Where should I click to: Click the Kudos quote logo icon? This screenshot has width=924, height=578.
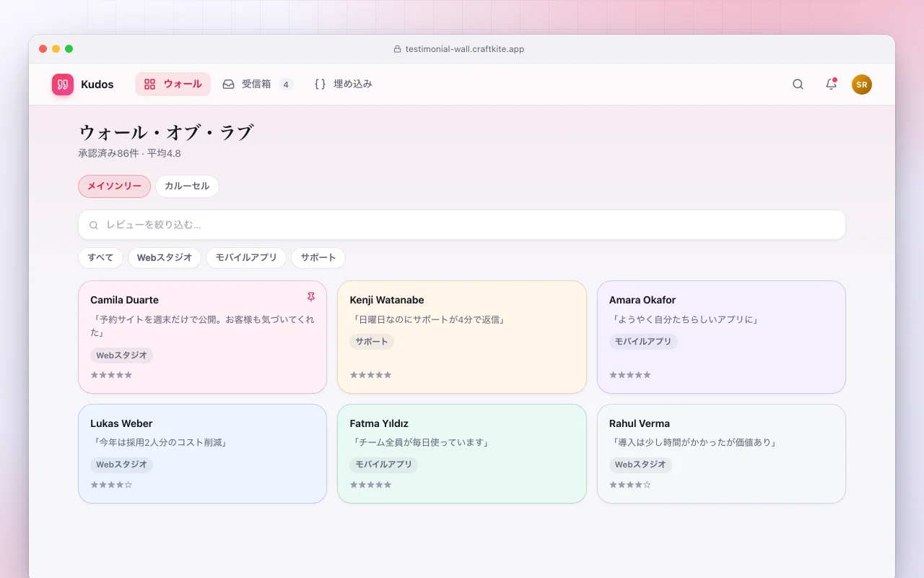[x=63, y=85]
